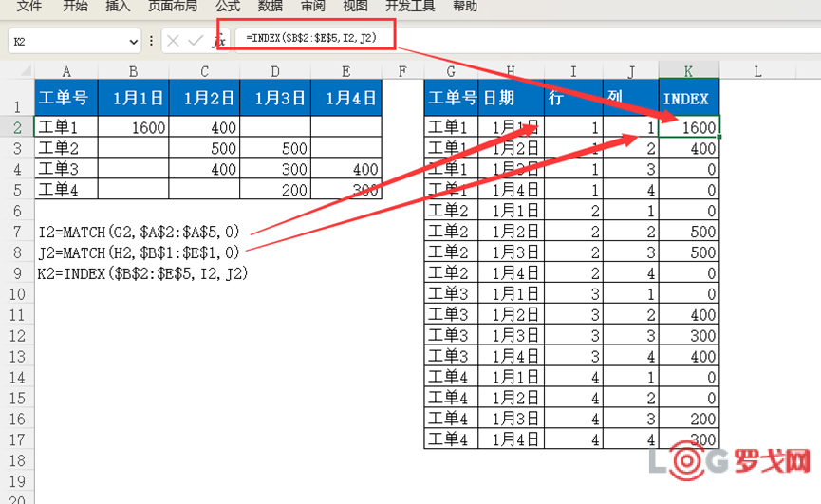Click the three-dot handle beside Name Box

point(152,41)
